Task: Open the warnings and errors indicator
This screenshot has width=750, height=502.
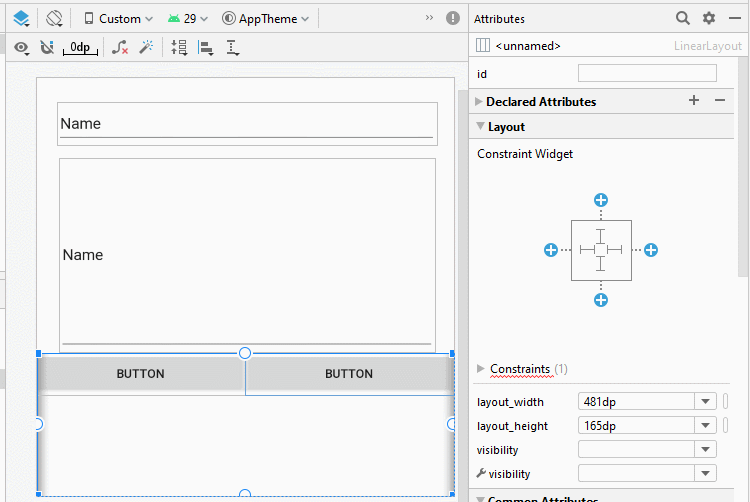Action: [452, 18]
